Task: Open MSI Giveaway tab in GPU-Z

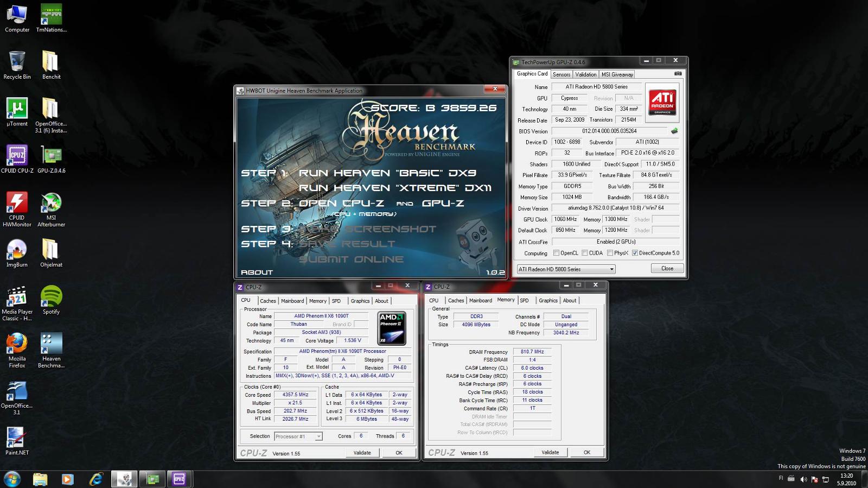Action: coord(617,74)
